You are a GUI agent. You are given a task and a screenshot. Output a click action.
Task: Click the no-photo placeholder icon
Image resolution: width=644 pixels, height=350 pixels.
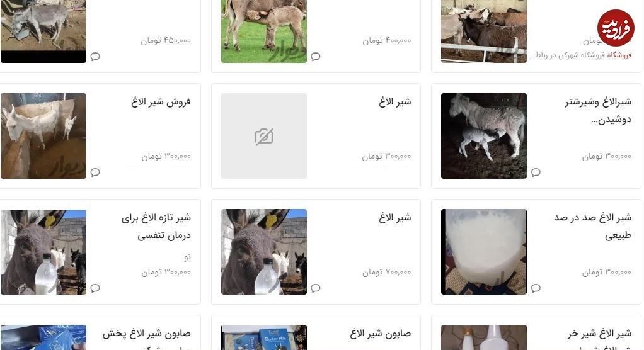pos(263,137)
